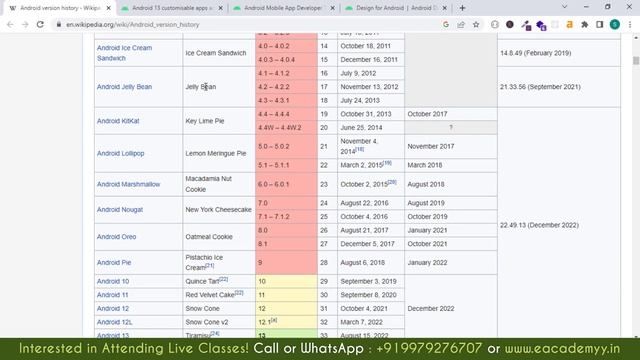Open Android Lollipop link

click(x=120, y=153)
